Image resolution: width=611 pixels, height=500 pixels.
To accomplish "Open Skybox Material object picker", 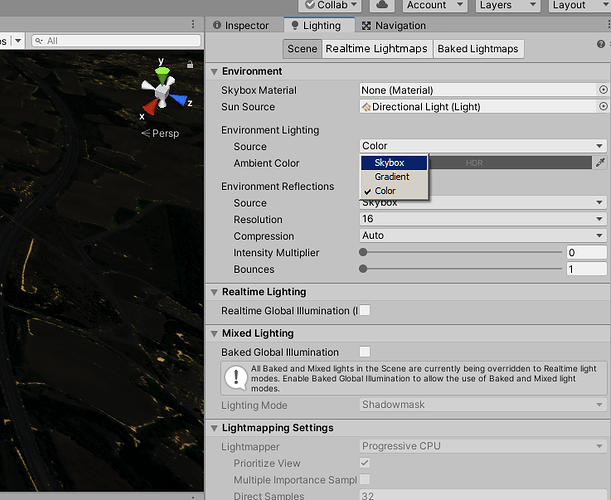I will click(x=603, y=90).
